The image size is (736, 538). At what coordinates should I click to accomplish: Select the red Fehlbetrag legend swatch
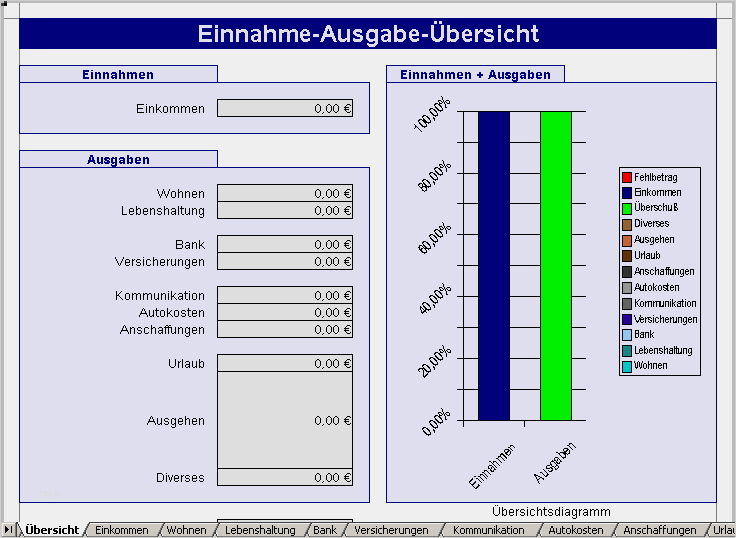627,177
